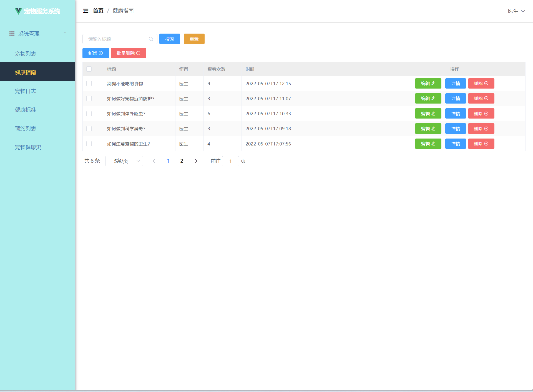Click the orange 重置 button
This screenshot has width=533, height=392.
(194, 39)
